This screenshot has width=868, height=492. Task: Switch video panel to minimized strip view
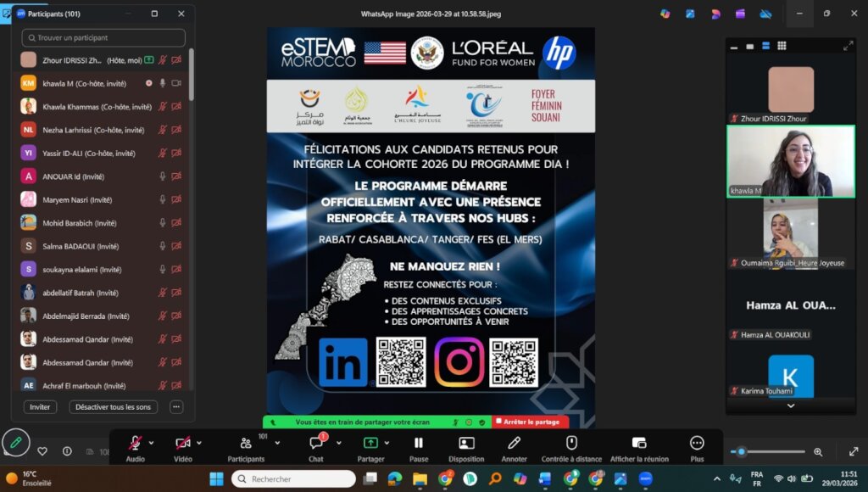(734, 47)
